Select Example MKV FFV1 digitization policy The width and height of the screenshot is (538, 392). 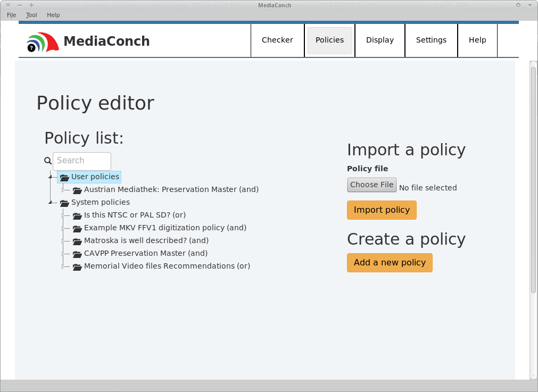(165, 228)
